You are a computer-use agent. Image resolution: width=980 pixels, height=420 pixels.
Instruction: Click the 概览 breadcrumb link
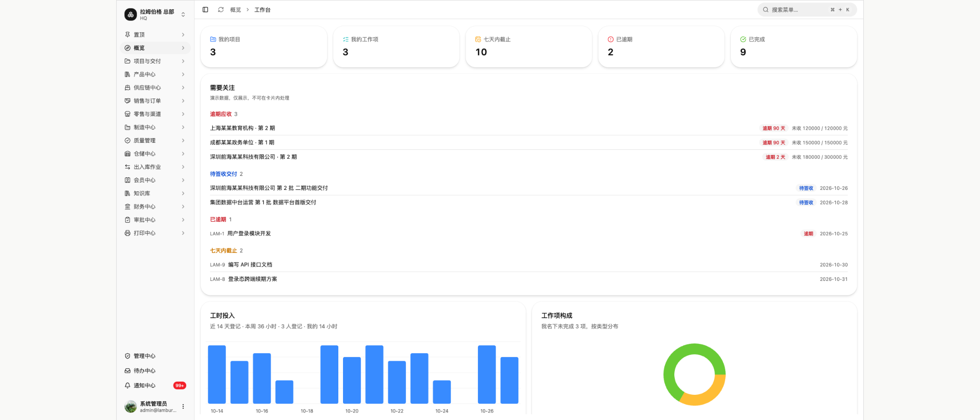tap(236, 10)
